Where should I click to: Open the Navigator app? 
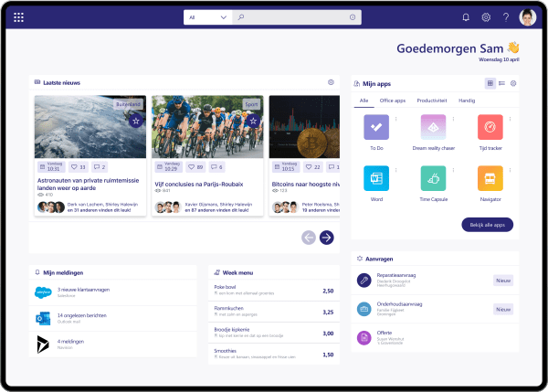coord(490,177)
